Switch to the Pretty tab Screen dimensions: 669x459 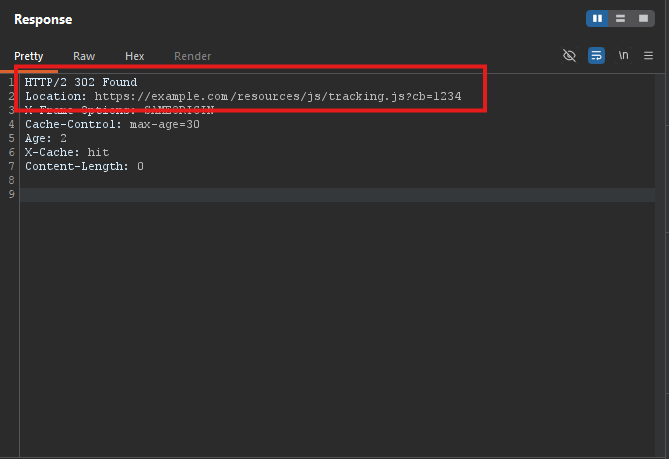[x=29, y=56]
